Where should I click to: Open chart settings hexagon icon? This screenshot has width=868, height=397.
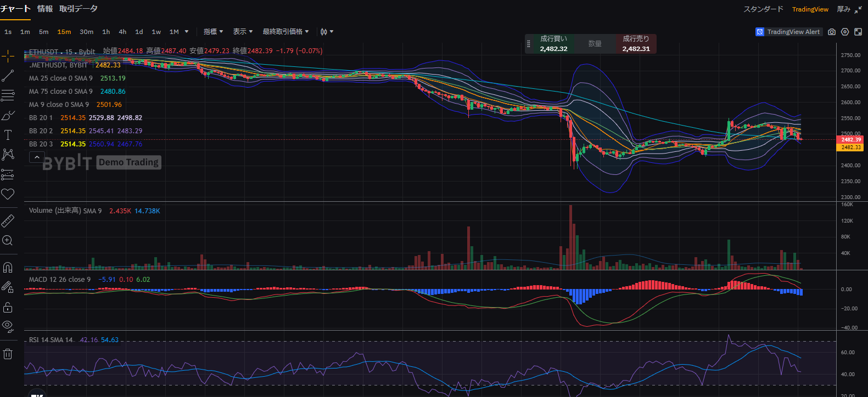pyautogui.click(x=845, y=32)
